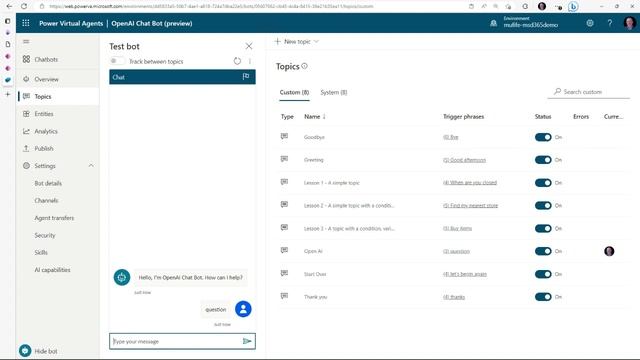The width and height of the screenshot is (640, 360).
Task: Sort topics by Name column
Action: (x=315, y=117)
